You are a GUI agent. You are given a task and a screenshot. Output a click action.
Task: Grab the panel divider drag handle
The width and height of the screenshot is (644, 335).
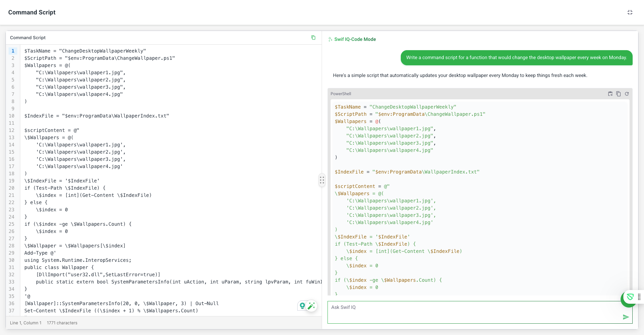[322, 180]
